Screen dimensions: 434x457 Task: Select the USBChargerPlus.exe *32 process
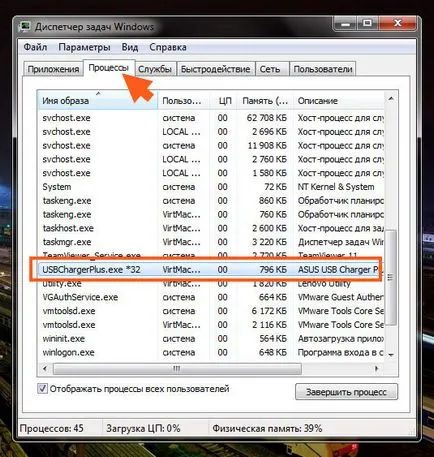point(211,269)
